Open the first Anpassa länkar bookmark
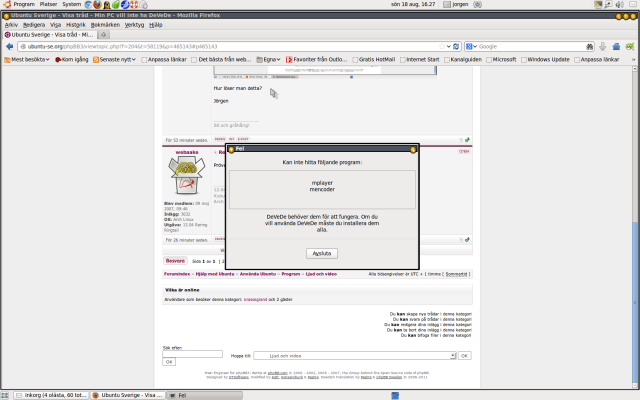Image resolution: width=640 pixels, height=400 pixels. pos(164,60)
